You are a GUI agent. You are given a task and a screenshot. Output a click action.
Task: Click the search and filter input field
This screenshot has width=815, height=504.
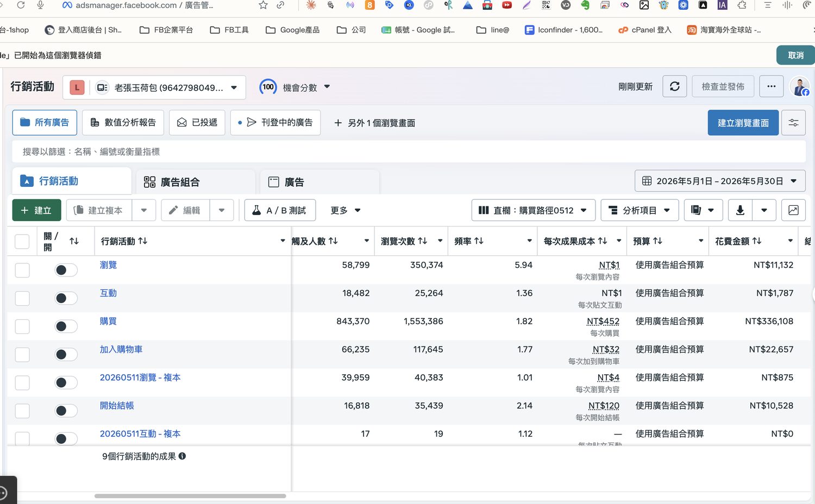coord(409,152)
